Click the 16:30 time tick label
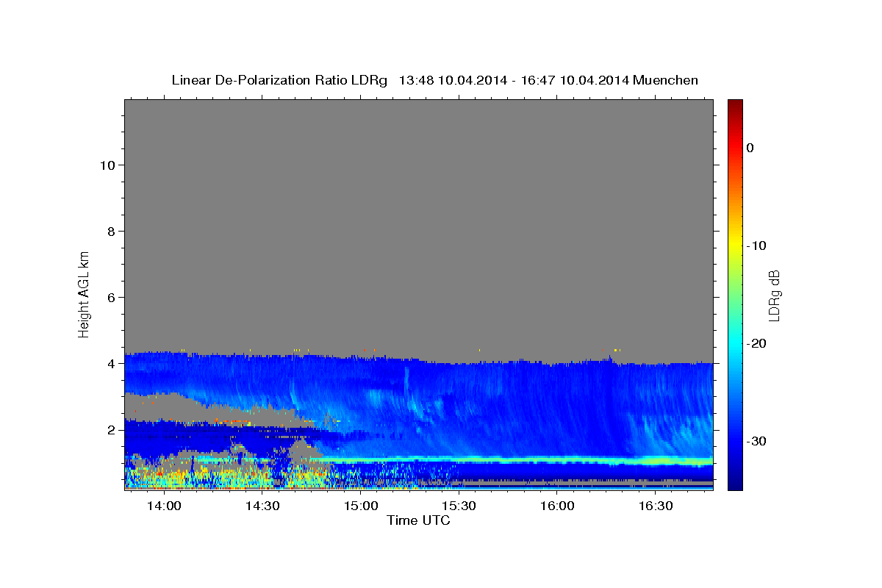Screen dimensions: 882x588 click(656, 506)
